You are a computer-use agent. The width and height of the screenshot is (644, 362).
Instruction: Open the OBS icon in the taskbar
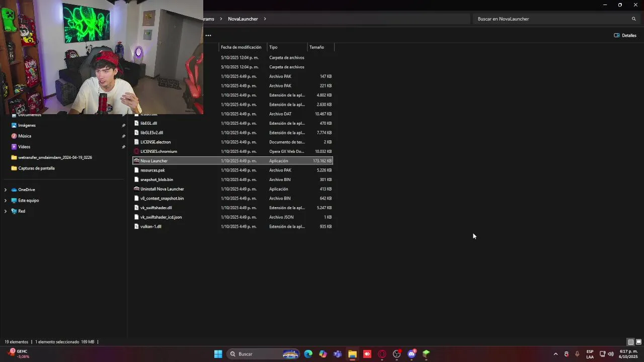point(397,354)
